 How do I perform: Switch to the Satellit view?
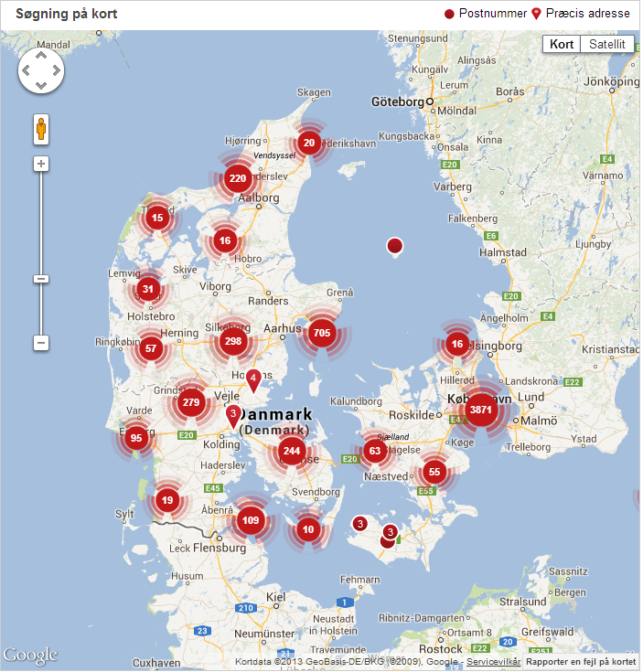click(x=607, y=44)
